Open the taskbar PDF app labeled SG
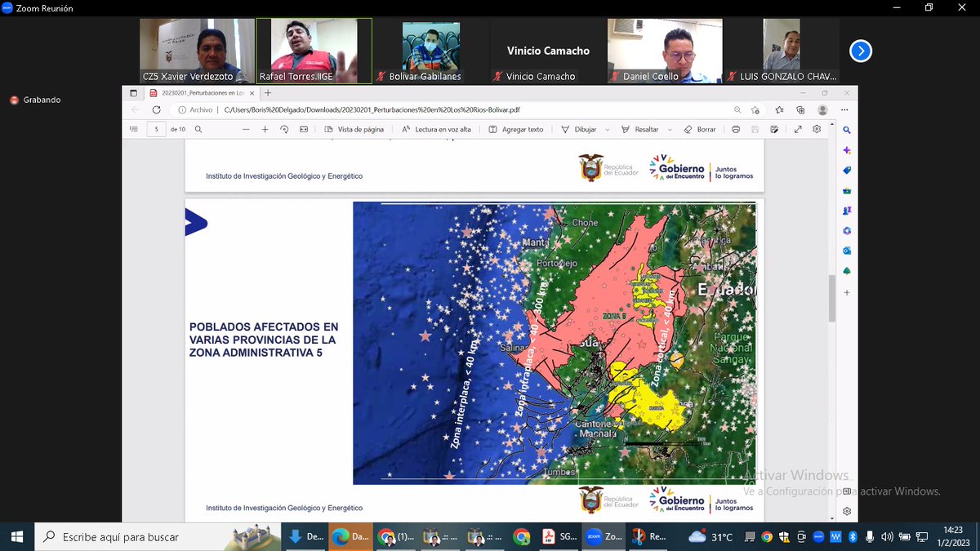Viewport: 980px width, 551px height. [x=559, y=536]
